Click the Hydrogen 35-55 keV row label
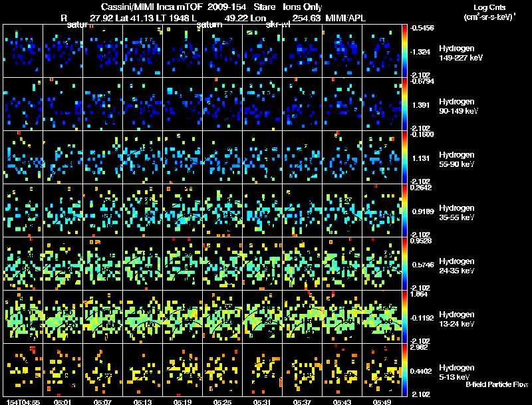Image resolution: width=532 pixels, height=405 pixels. 457,213
